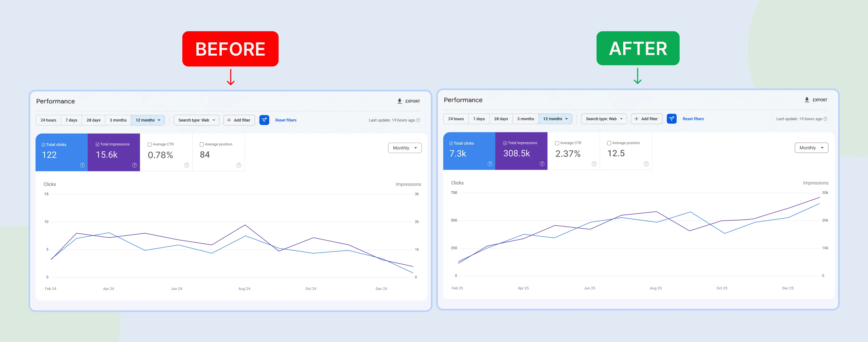Click the help icon on the 12.5 Average position card
868x342 pixels.
click(646, 164)
